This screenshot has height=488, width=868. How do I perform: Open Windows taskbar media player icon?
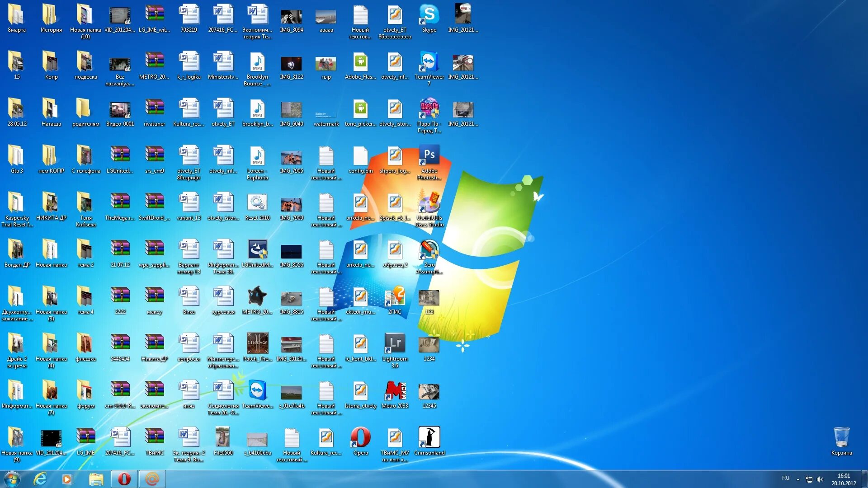point(67,479)
